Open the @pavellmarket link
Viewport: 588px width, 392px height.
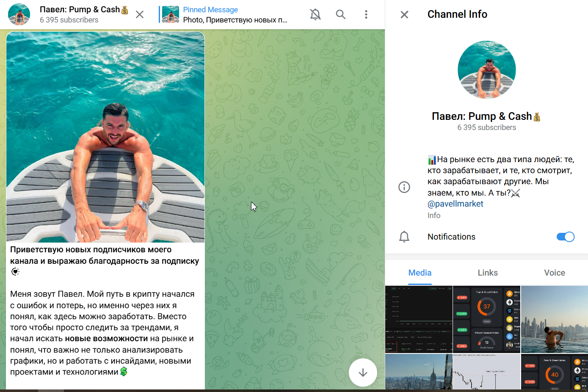click(455, 204)
